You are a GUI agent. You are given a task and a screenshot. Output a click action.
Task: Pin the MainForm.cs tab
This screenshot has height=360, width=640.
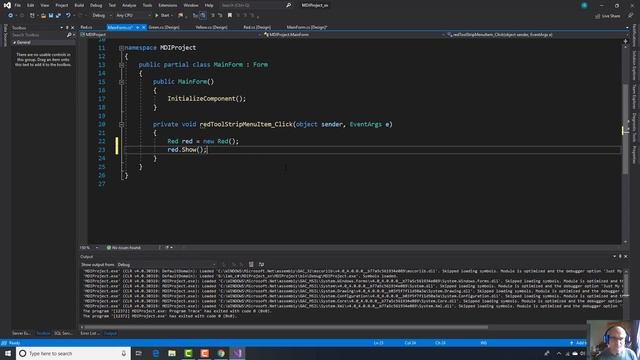coord(138,27)
